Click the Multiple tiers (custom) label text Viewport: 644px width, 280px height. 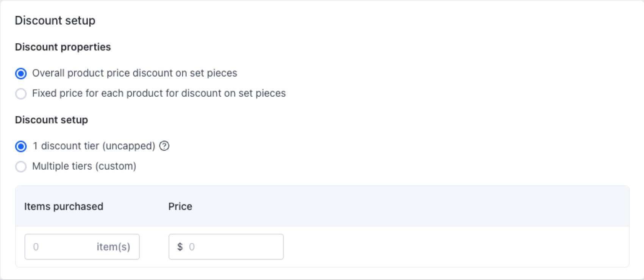coord(84,166)
